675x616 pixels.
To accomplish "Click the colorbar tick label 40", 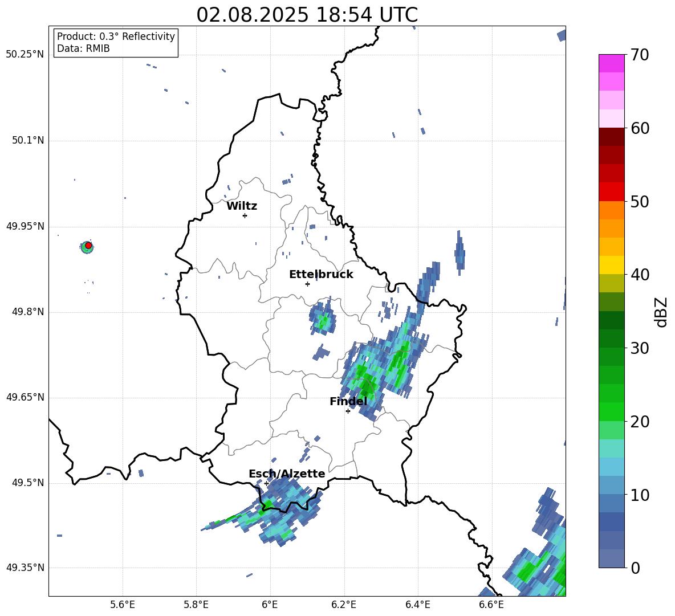I will point(639,275).
